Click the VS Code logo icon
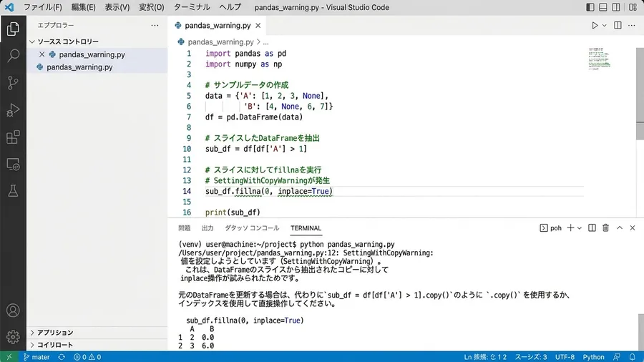This screenshot has height=362, width=644. click(x=9, y=7)
